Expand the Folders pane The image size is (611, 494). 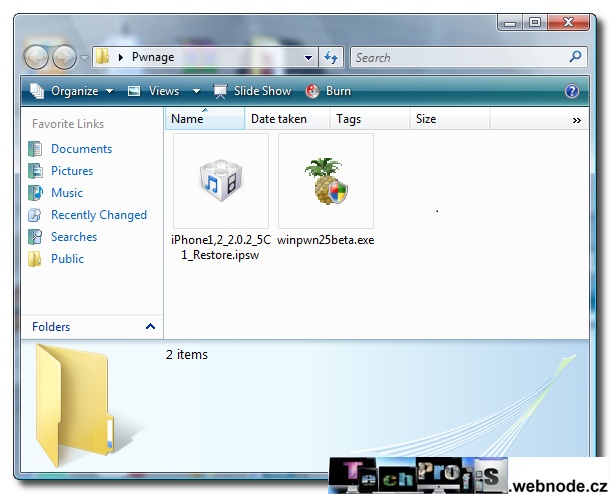(92, 326)
